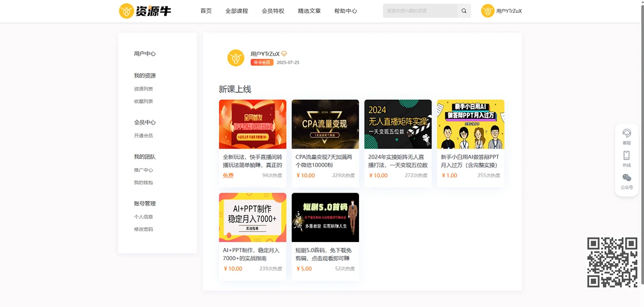Click the search magnifier icon
Screen dimensions: 644x307
coord(464,11)
